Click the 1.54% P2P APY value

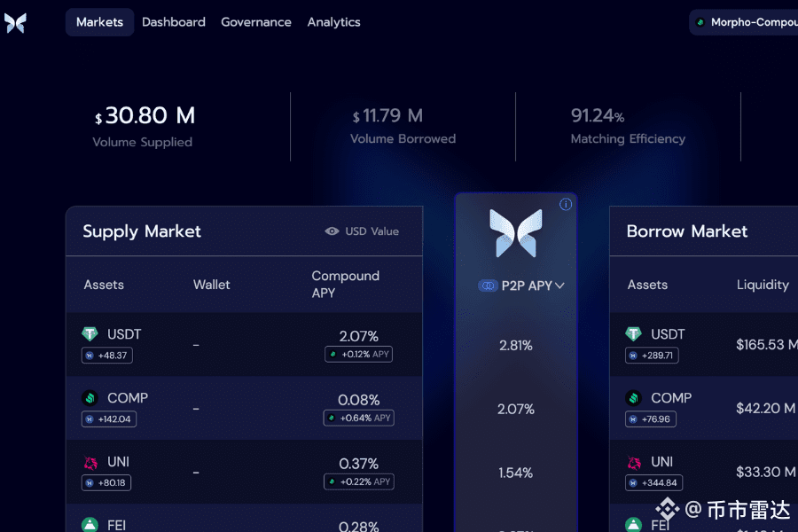click(515, 473)
